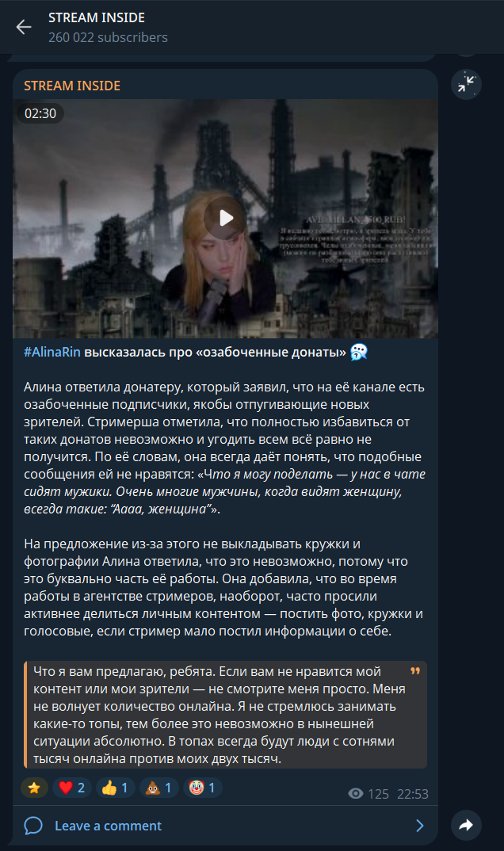
Task: Click the comment bubble icon
Action: coord(33,826)
